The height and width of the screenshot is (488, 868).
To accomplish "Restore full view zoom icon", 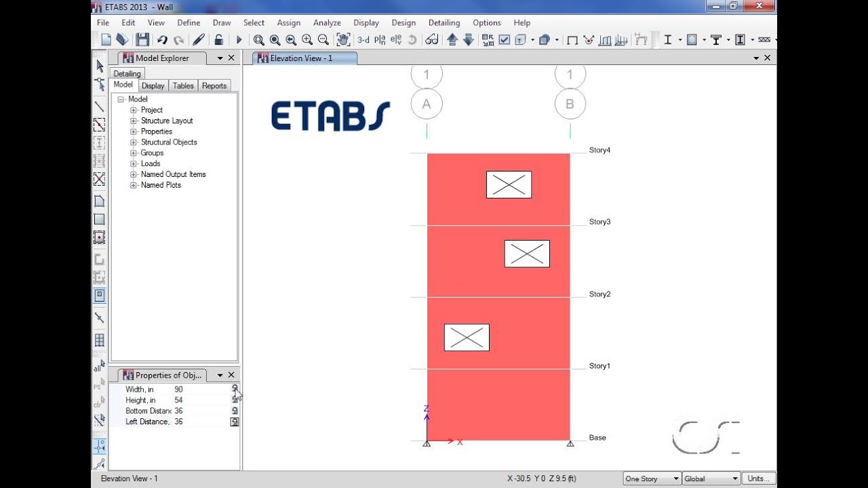I will pos(275,40).
